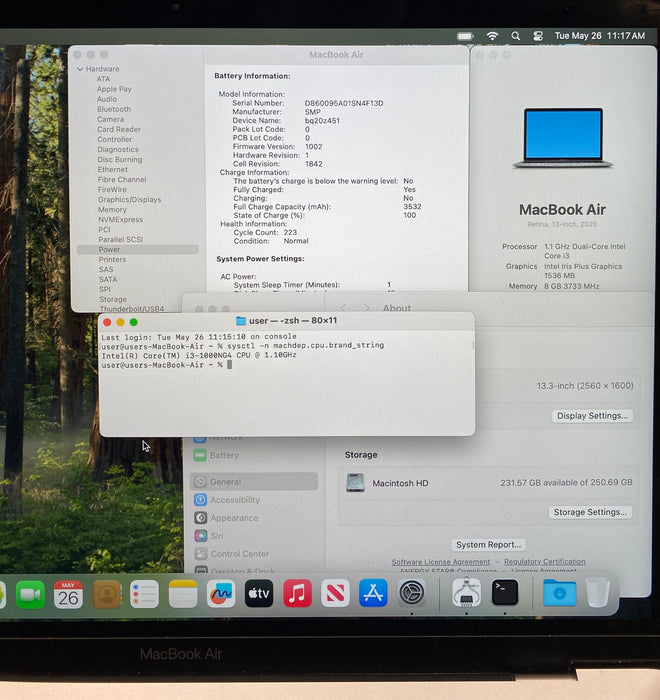The image size is (660, 700).
Task: Open Software License Agreement link
Action: click(x=441, y=562)
